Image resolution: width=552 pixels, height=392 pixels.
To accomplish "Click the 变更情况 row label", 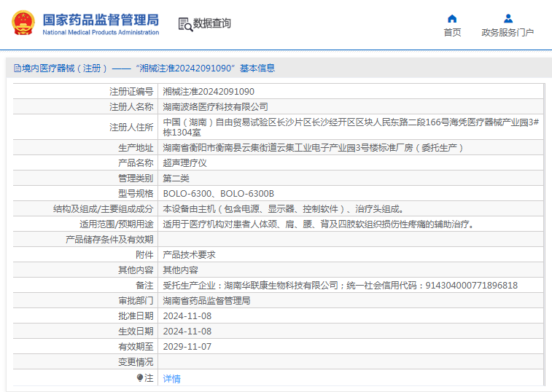I will [136, 362].
